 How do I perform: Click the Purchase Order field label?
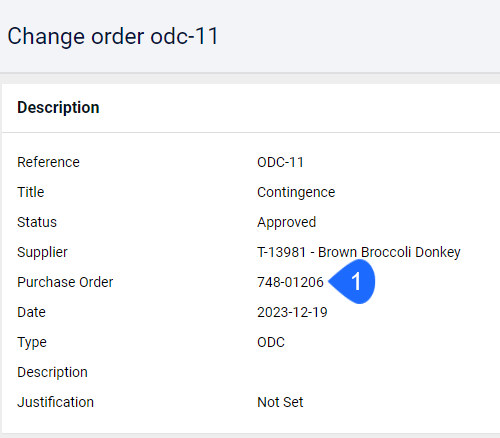(x=65, y=282)
